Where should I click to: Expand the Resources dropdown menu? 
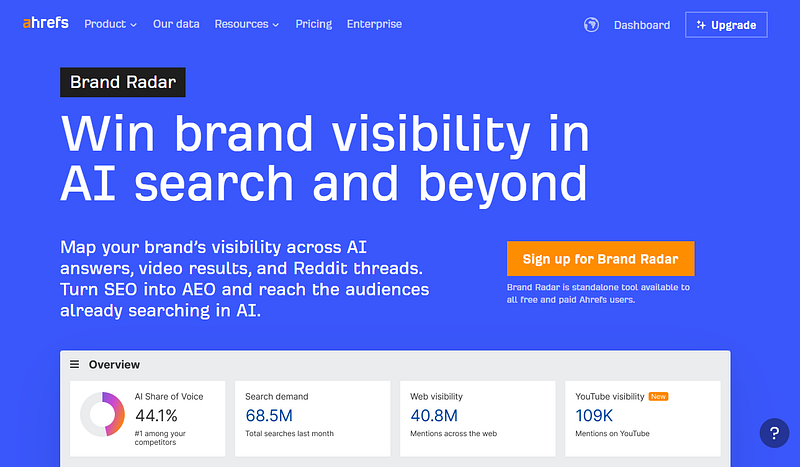(246, 24)
